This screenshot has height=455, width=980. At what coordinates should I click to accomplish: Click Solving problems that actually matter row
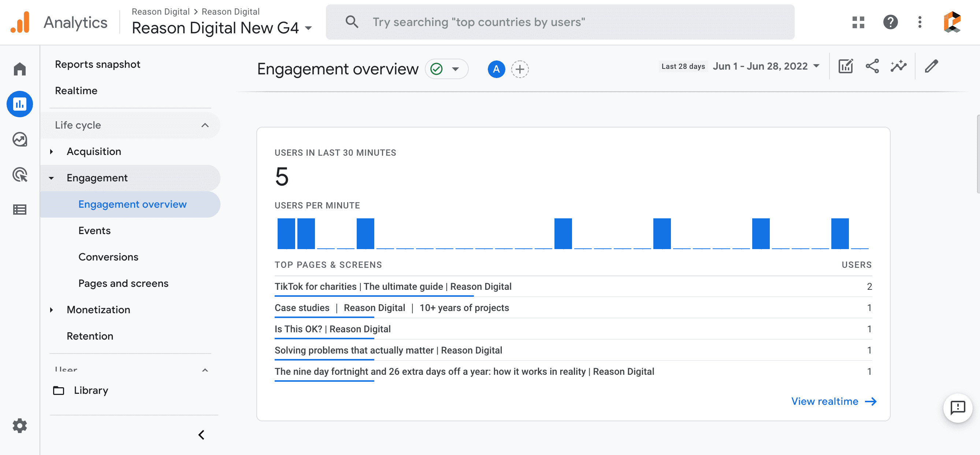pyautogui.click(x=573, y=350)
